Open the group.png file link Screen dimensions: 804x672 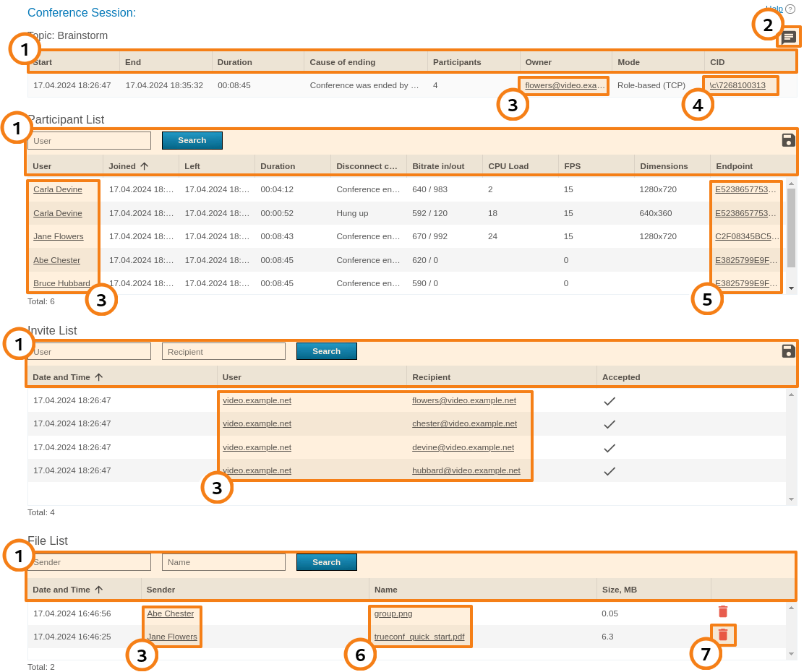click(393, 613)
